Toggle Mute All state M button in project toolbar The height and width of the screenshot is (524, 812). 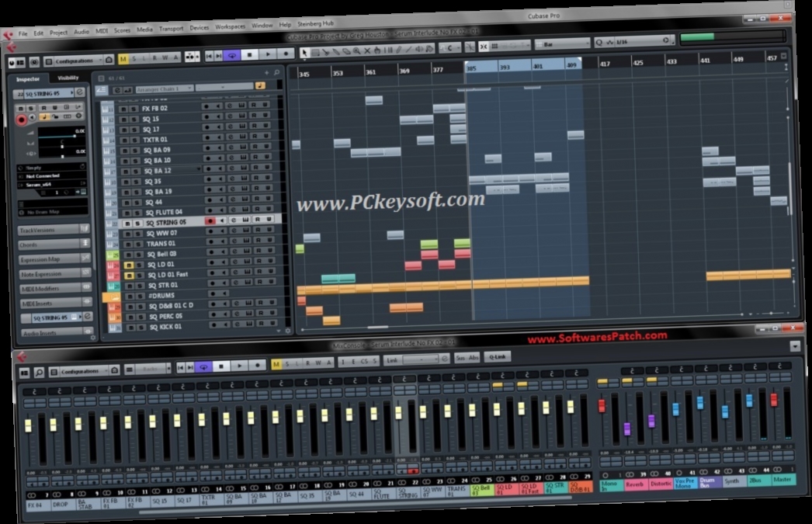(x=123, y=59)
